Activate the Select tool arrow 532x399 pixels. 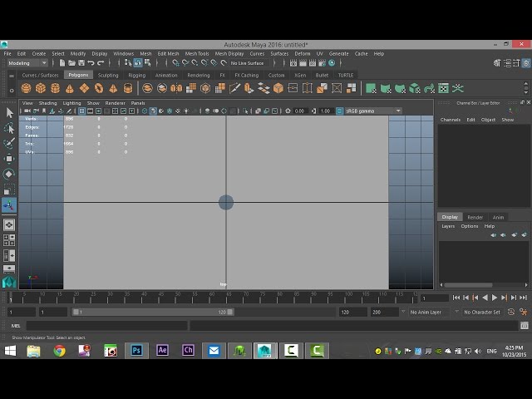pos(9,112)
